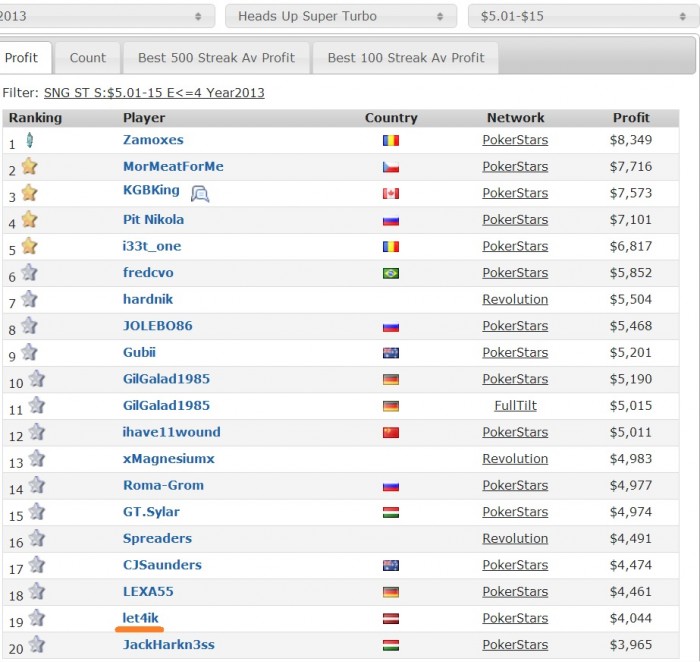Open the Heads Up Super Turbo dropdown
The width and height of the screenshot is (700, 662).
pyautogui.click(x=341, y=16)
